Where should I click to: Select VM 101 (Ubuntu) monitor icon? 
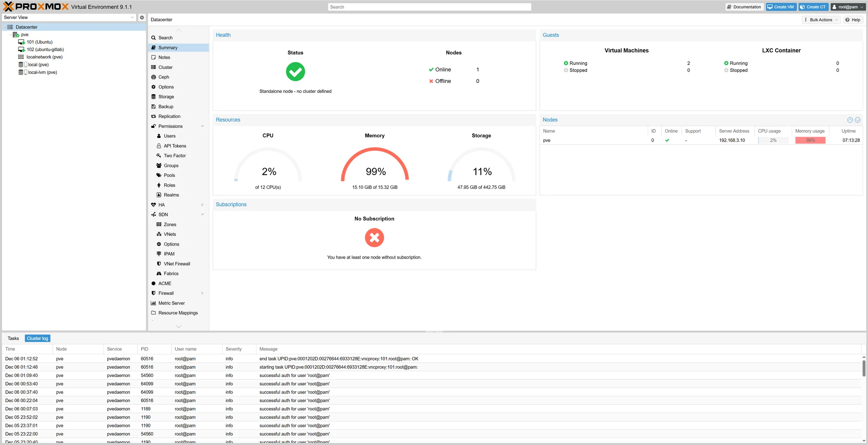coord(21,42)
